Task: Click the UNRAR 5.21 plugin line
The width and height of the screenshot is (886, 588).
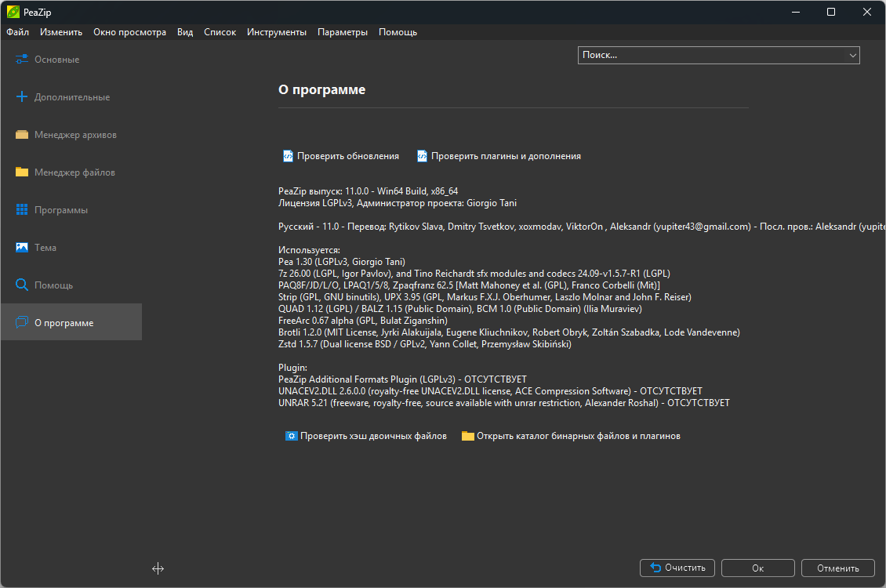Action: (x=503, y=403)
